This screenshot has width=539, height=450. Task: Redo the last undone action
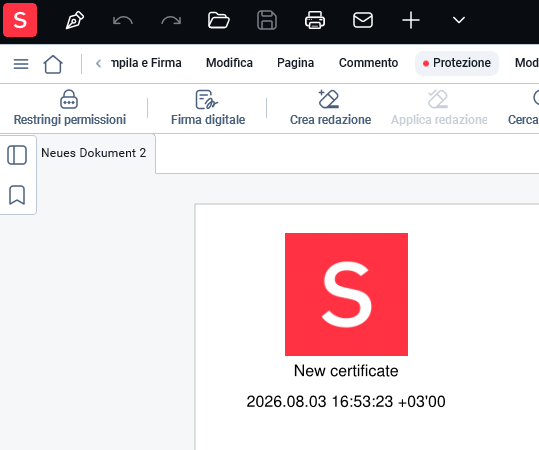pos(171,20)
